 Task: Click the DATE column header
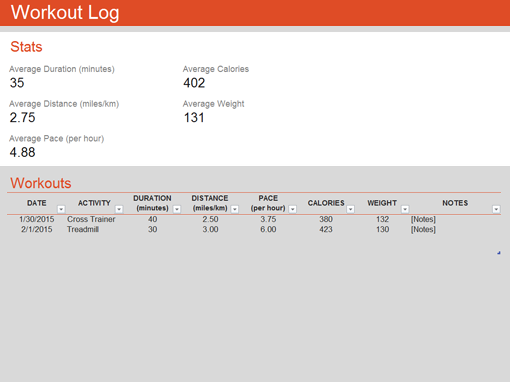click(x=37, y=203)
